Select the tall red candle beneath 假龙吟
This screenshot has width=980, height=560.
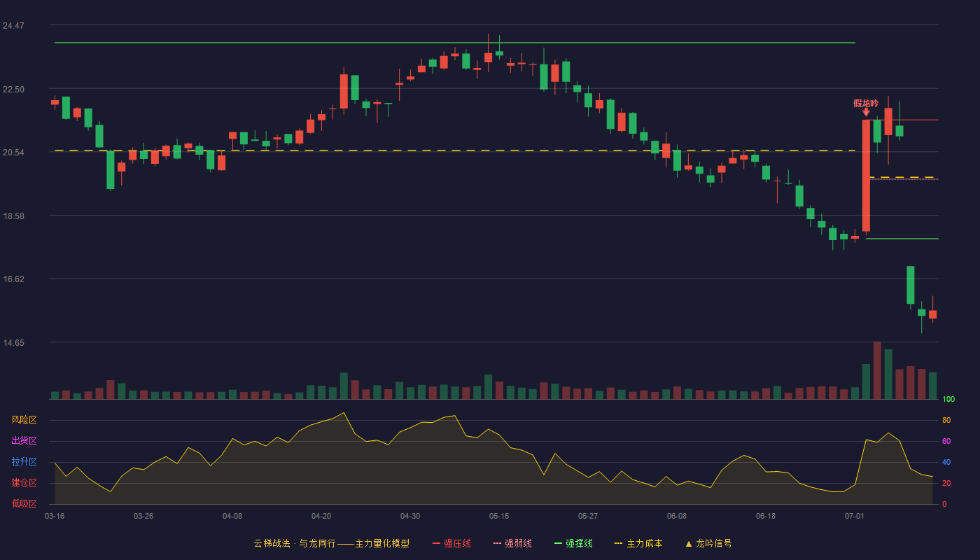coord(866,176)
